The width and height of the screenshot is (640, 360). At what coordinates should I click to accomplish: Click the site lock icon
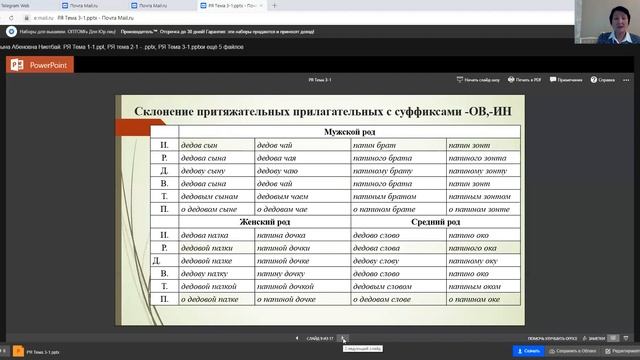coord(27,18)
